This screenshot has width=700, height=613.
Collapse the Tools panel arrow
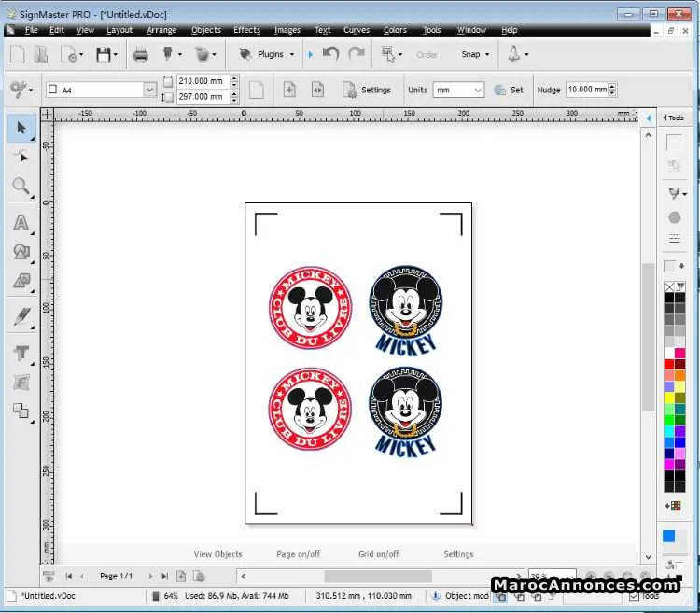pos(665,118)
